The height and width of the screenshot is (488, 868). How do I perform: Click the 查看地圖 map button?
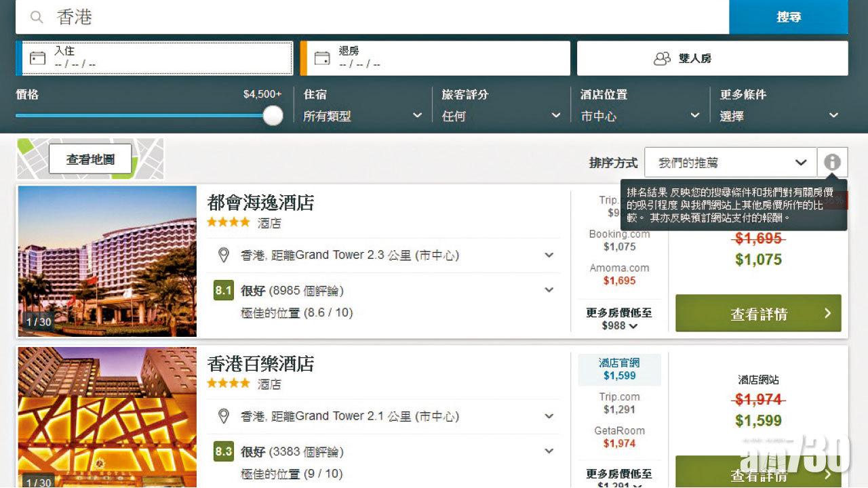(x=89, y=158)
